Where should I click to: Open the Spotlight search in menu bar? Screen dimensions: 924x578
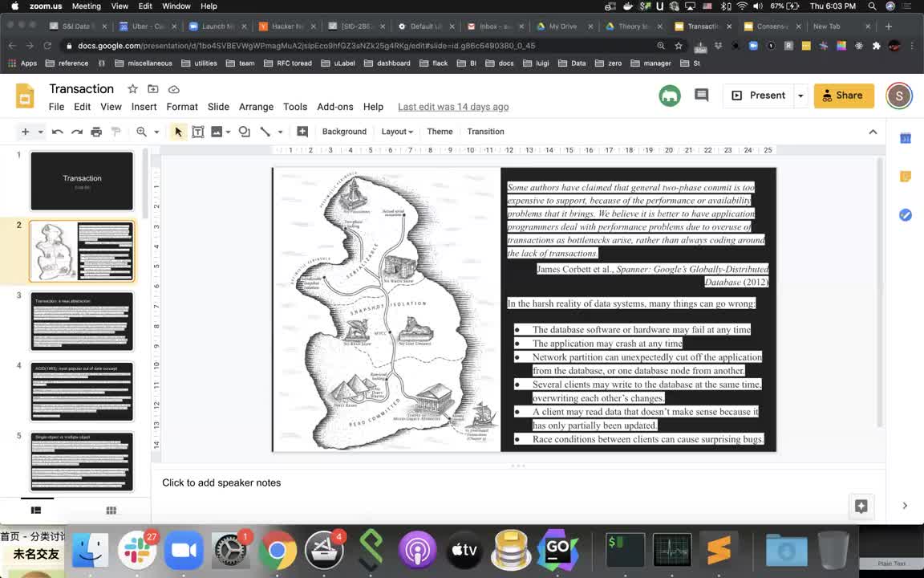(x=872, y=6)
